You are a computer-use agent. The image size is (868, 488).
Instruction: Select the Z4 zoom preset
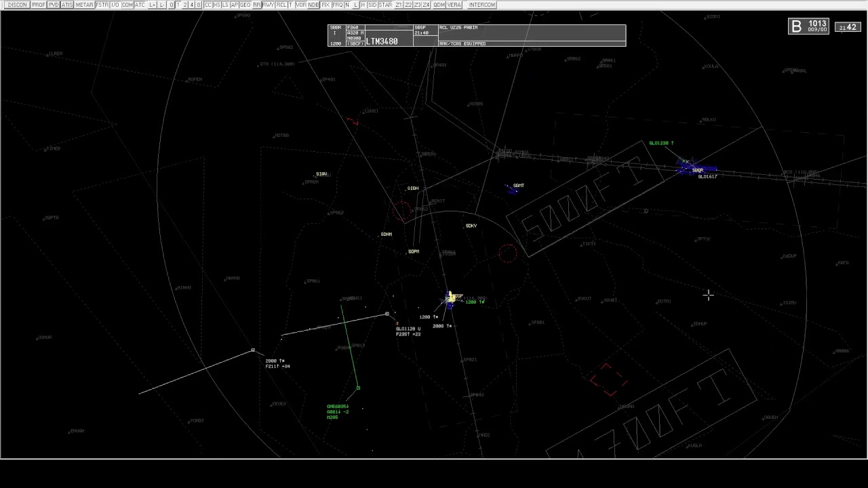tap(426, 5)
